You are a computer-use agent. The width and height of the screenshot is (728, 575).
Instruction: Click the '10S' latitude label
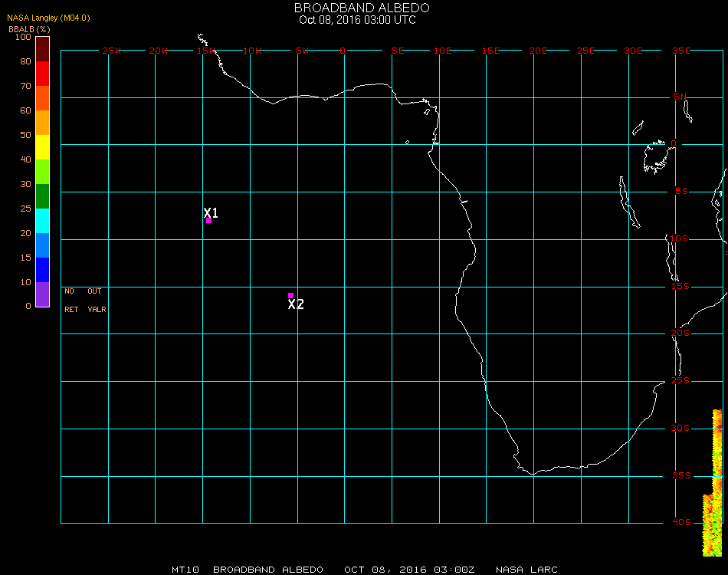coord(679,238)
